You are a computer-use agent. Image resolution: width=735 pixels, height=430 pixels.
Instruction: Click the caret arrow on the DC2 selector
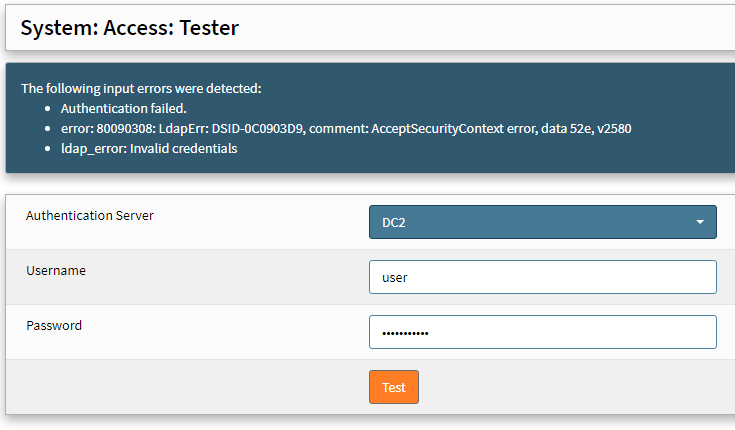[700, 222]
